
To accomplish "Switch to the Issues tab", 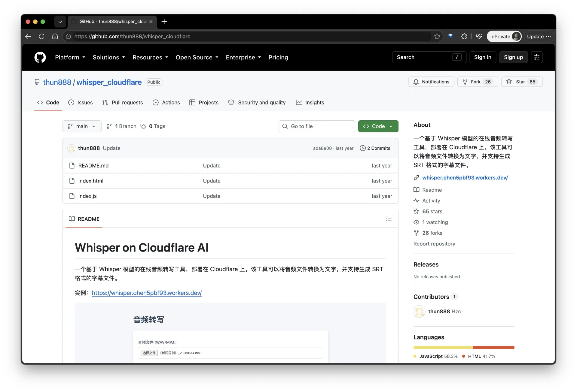I will pos(81,102).
